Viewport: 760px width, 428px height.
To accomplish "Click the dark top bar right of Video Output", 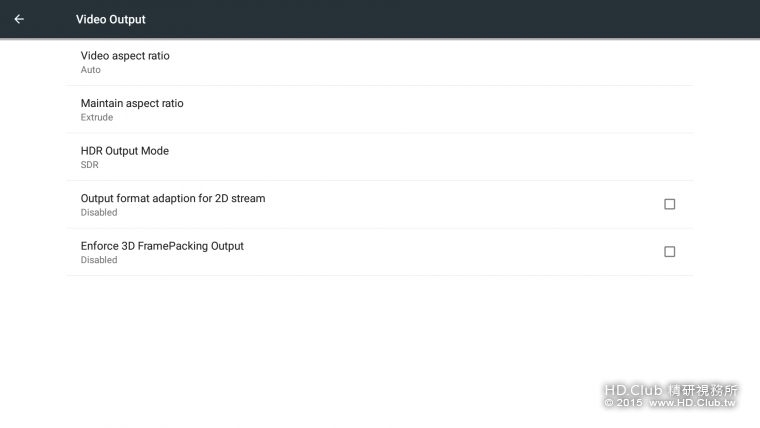I will point(450,19).
